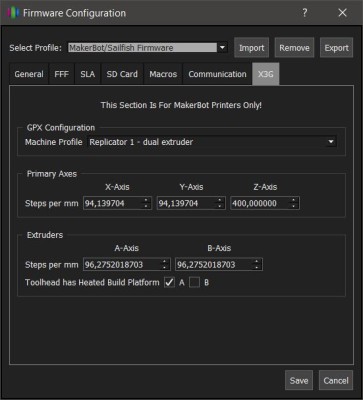Switch to the Macros tab
Viewport: 363px width, 400px height.
(x=163, y=74)
